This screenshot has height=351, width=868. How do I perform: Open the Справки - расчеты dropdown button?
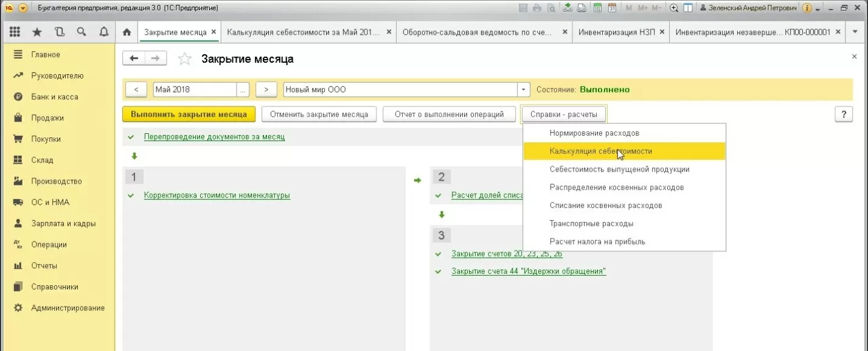click(563, 114)
